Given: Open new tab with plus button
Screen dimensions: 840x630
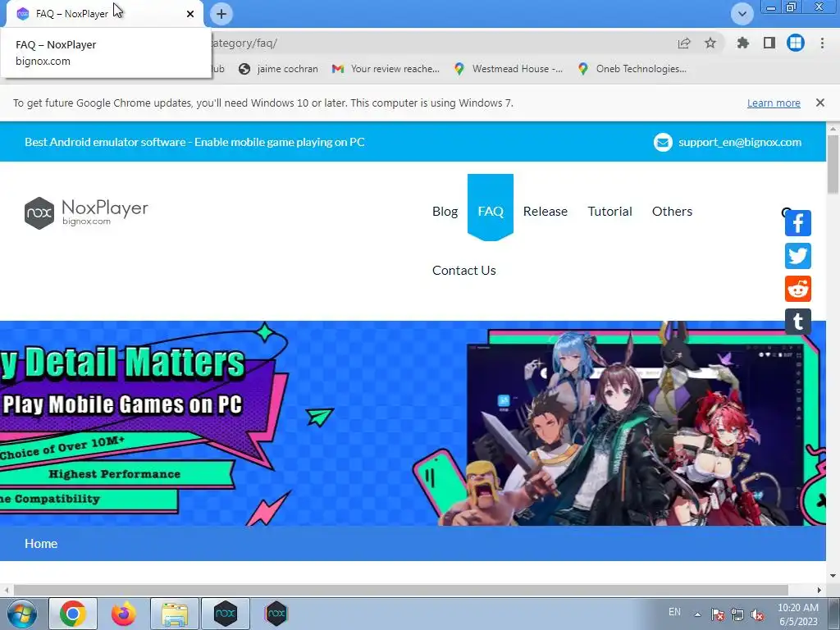Looking at the screenshot, I should (221, 14).
